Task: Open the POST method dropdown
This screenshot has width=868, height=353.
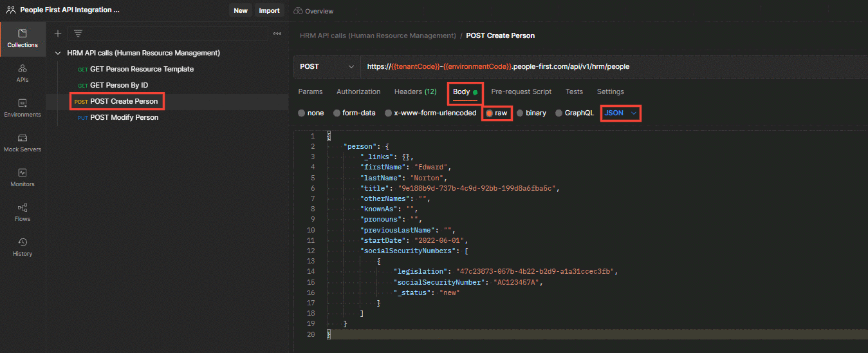Action: pos(327,66)
